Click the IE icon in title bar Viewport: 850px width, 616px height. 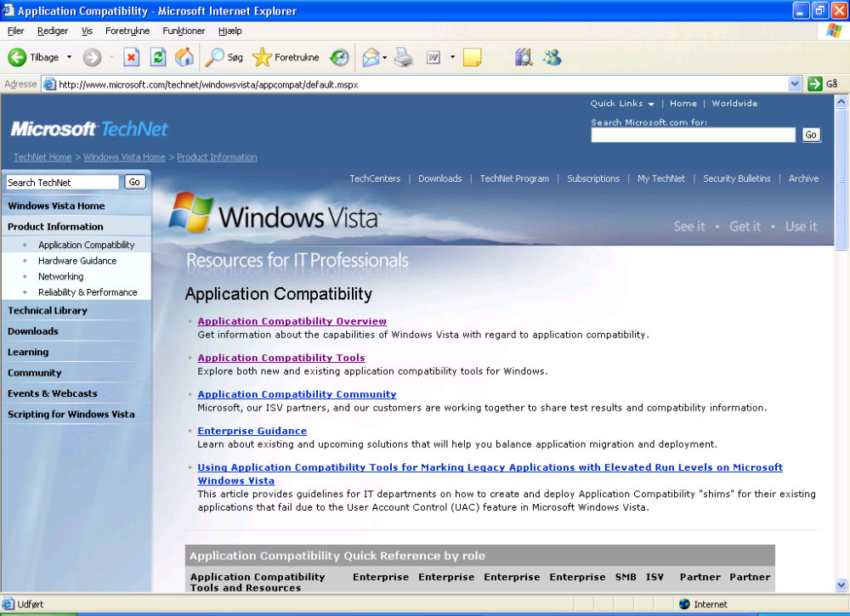8,10
